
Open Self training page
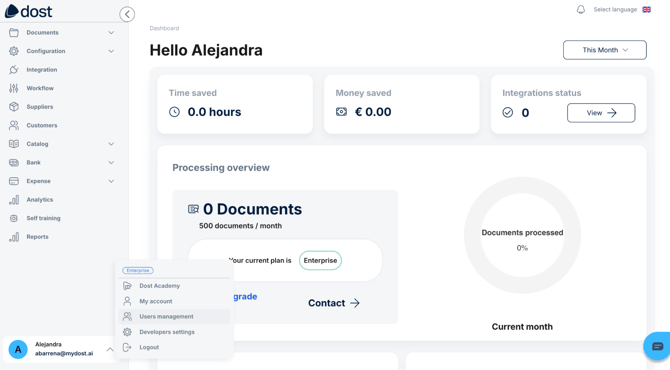pyautogui.click(x=44, y=218)
